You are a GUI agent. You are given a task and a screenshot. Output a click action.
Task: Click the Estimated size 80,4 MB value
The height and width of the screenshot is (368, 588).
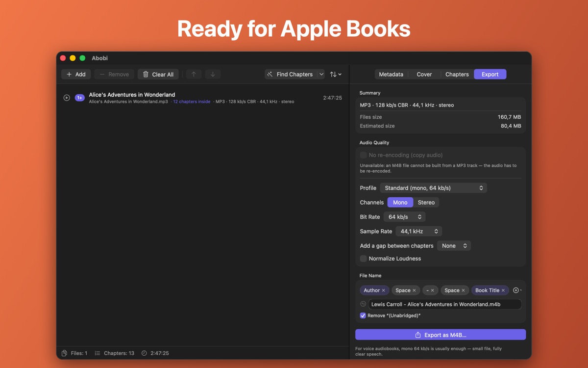(511, 126)
